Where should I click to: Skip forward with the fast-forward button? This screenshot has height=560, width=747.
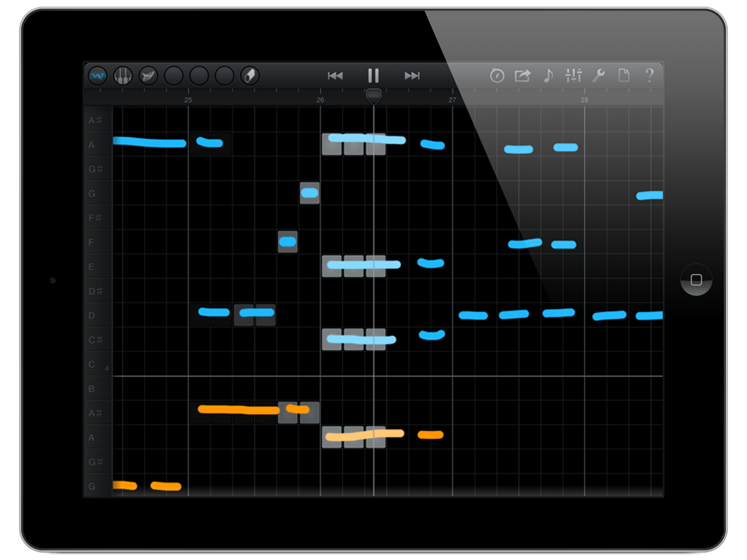click(412, 76)
